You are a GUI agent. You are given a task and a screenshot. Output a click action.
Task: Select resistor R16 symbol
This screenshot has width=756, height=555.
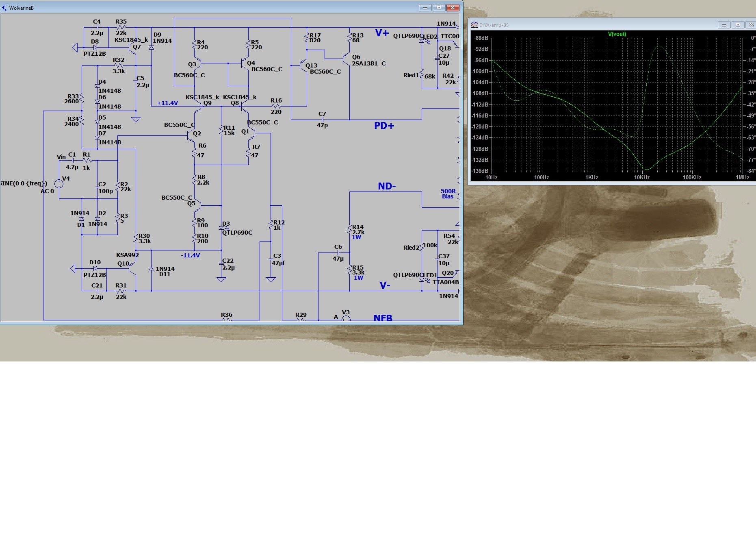coord(276,106)
